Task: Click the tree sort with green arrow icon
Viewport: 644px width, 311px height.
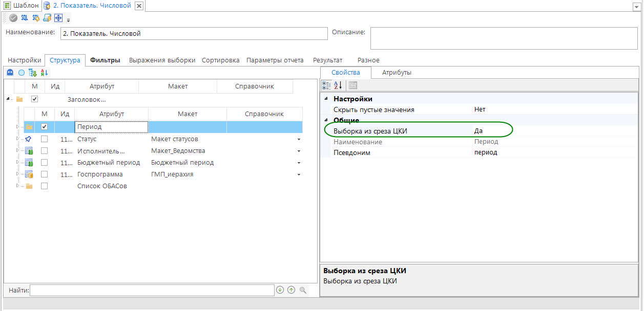Action: click(33, 73)
